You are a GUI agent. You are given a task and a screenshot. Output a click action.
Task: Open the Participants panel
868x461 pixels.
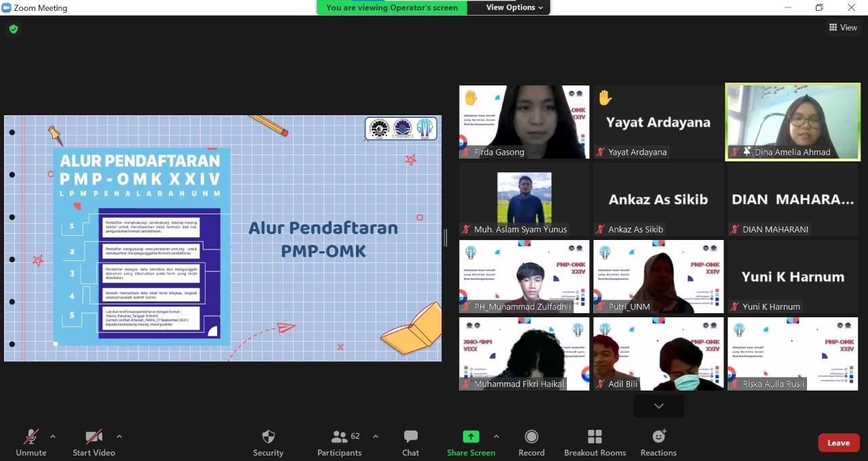coord(339,443)
